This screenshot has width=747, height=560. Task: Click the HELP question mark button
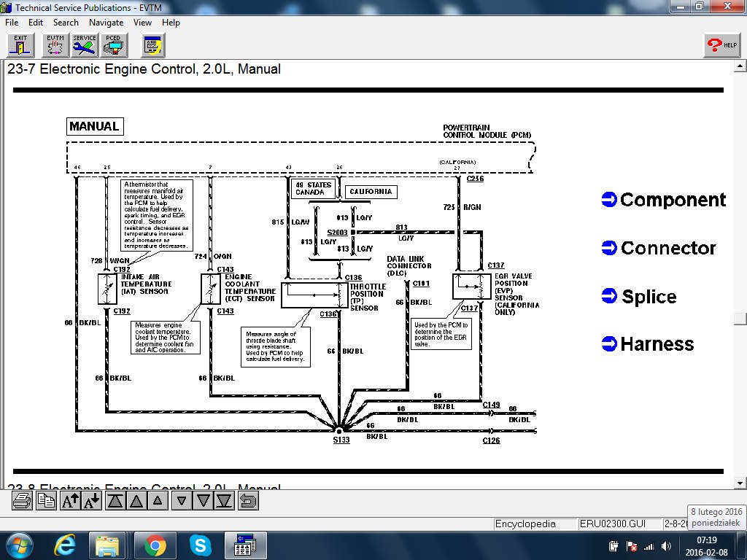click(x=721, y=45)
